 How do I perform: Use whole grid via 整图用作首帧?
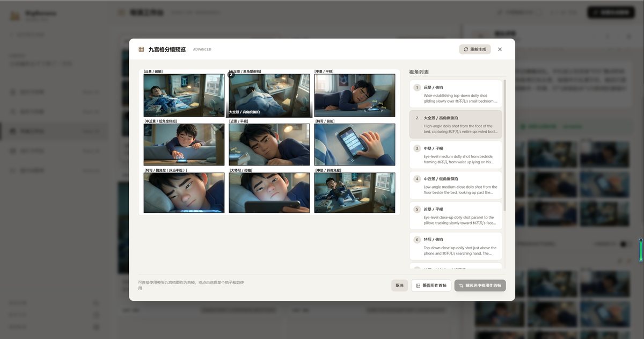(431, 285)
